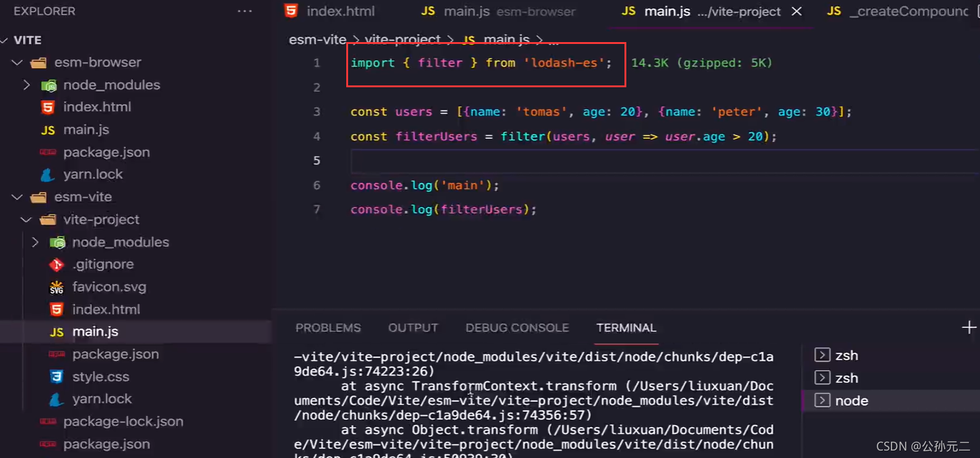The height and width of the screenshot is (458, 980).
Task: Place cursor on empty line 5
Action: (665, 161)
